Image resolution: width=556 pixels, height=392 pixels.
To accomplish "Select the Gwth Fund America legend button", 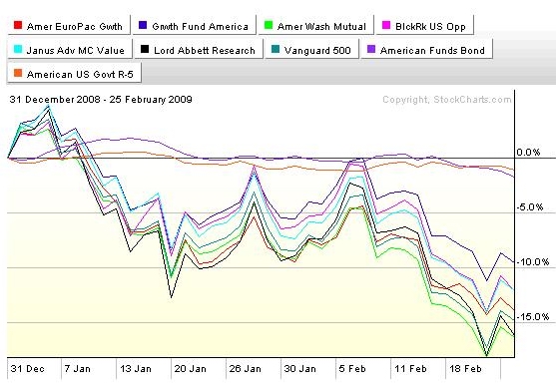I will [x=195, y=25].
